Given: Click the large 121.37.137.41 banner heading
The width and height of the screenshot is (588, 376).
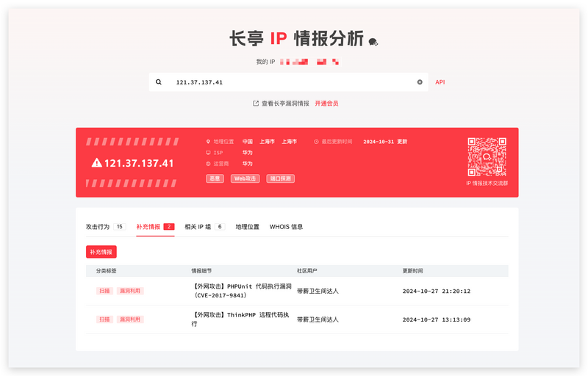Looking at the screenshot, I should (139, 163).
